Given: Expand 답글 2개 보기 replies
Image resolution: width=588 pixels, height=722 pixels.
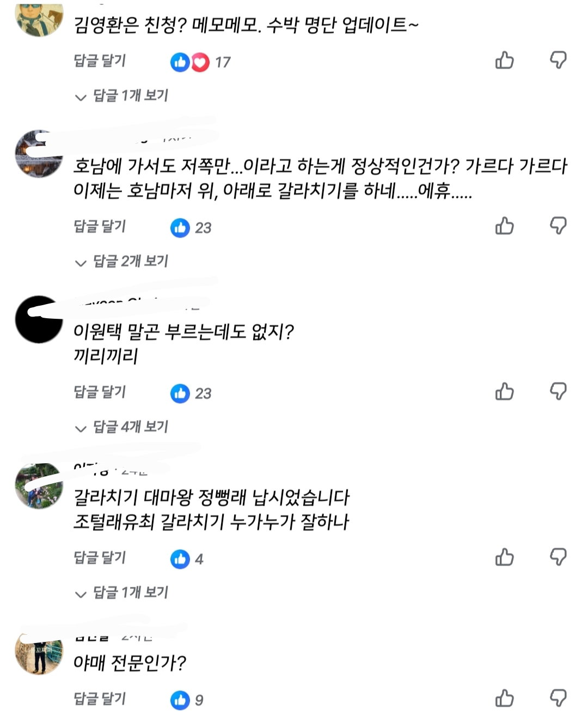Looking at the screenshot, I should pos(121,262).
